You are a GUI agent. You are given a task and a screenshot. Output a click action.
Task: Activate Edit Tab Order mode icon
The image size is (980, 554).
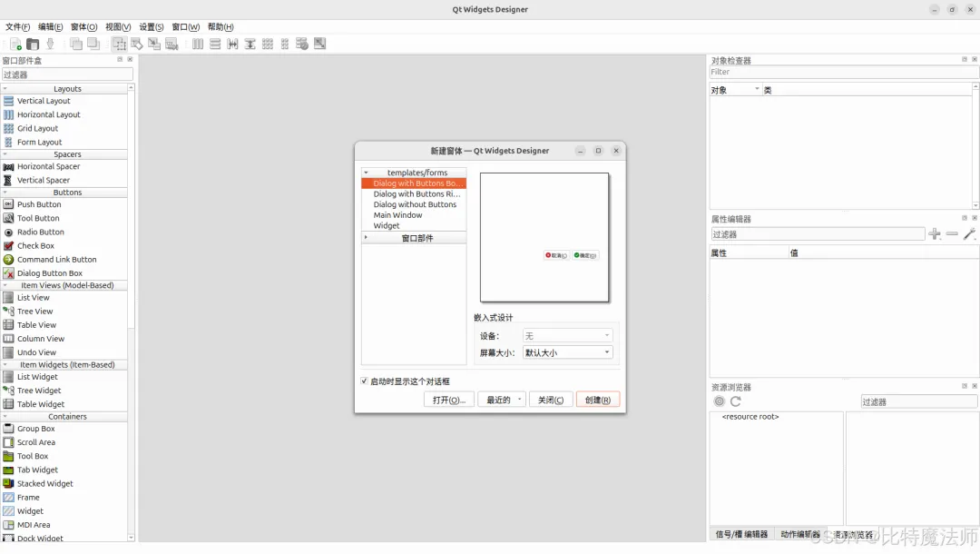pyautogui.click(x=171, y=44)
